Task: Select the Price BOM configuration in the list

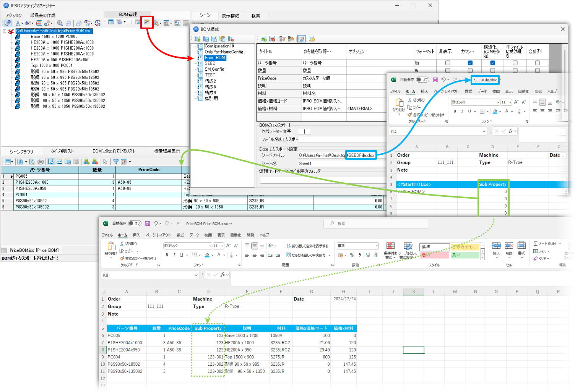Action: click(215, 57)
